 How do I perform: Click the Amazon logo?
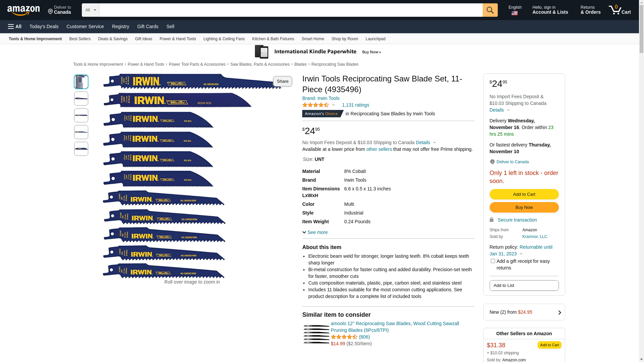click(23, 10)
